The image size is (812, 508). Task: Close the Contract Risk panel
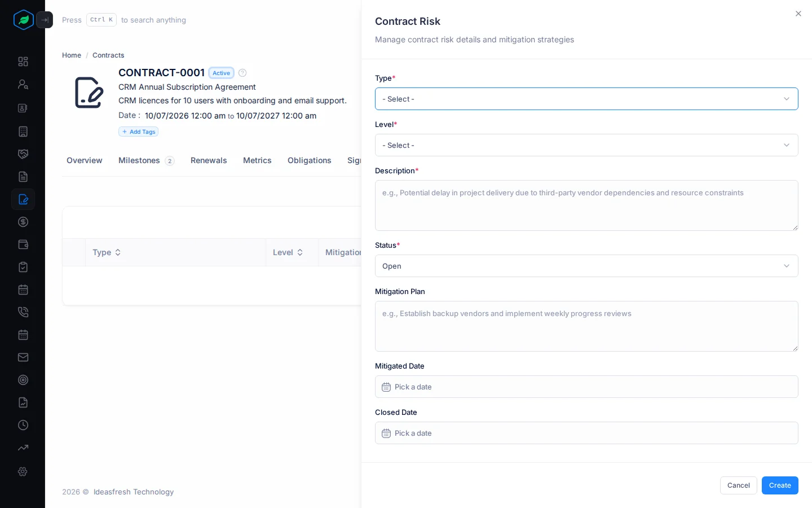pos(798,14)
